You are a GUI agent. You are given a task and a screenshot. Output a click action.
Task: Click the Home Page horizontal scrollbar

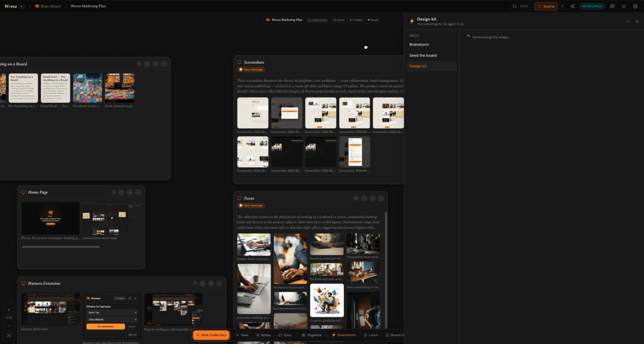(x=61, y=247)
